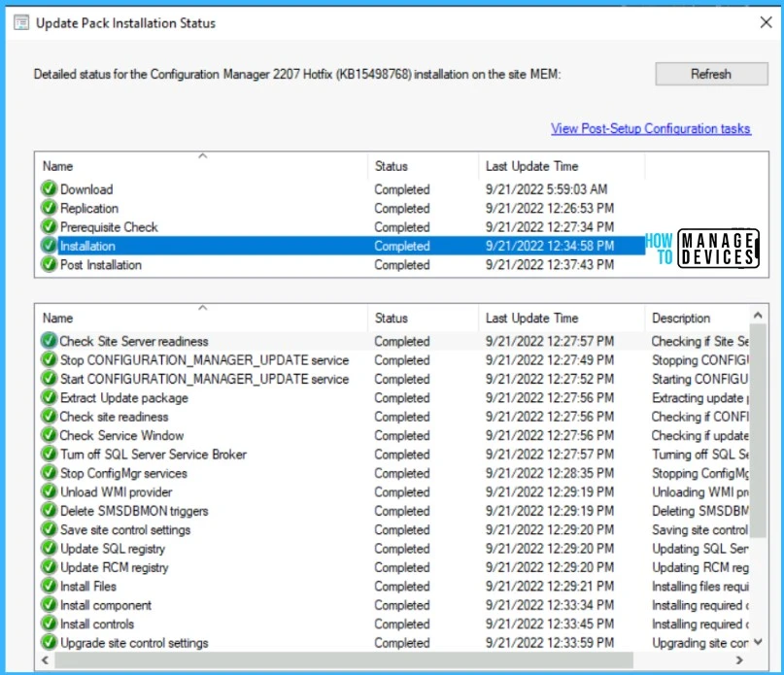Click status icon for Delete SMSDBMON triggers
Screen dimensions: 784x675
pyautogui.click(x=49, y=511)
